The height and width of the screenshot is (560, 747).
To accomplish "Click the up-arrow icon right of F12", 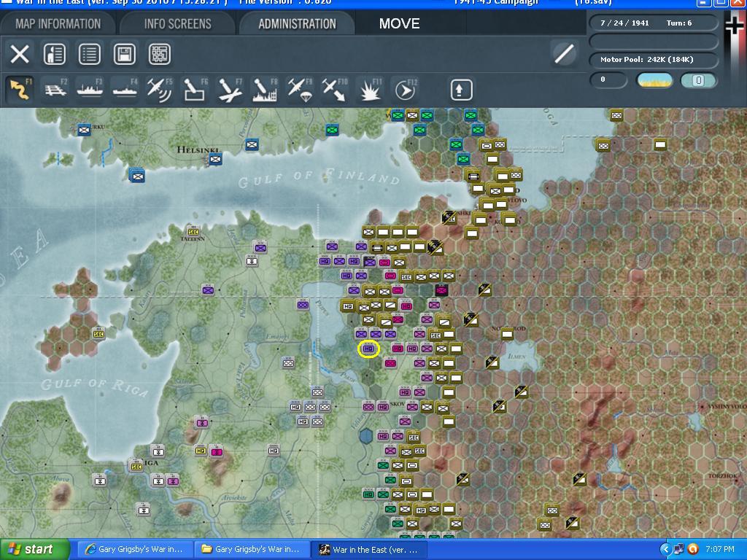I will tap(461, 90).
